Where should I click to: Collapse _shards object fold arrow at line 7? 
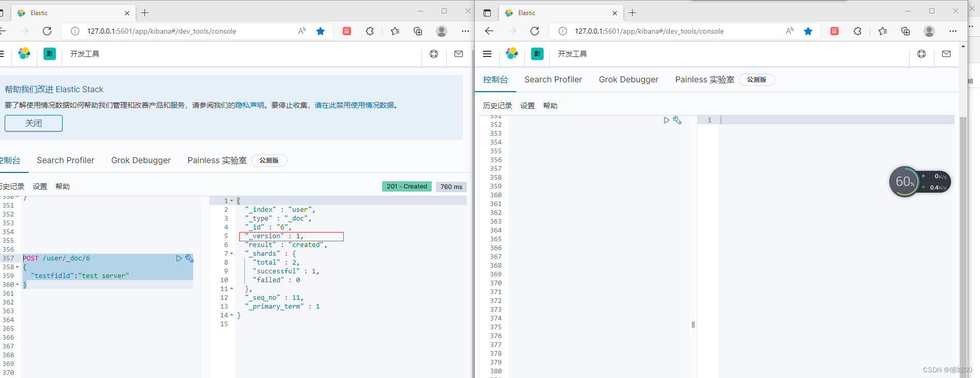coord(232,254)
